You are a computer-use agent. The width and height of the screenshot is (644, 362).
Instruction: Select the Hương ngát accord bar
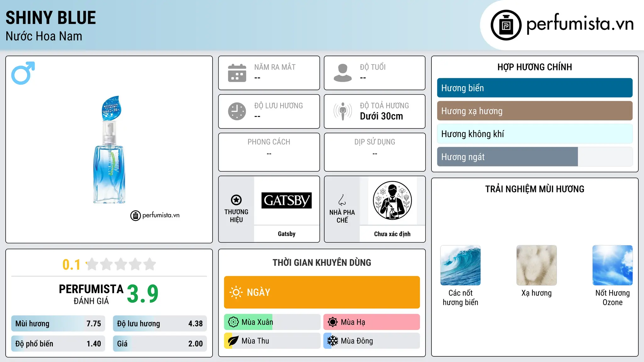[535, 157]
